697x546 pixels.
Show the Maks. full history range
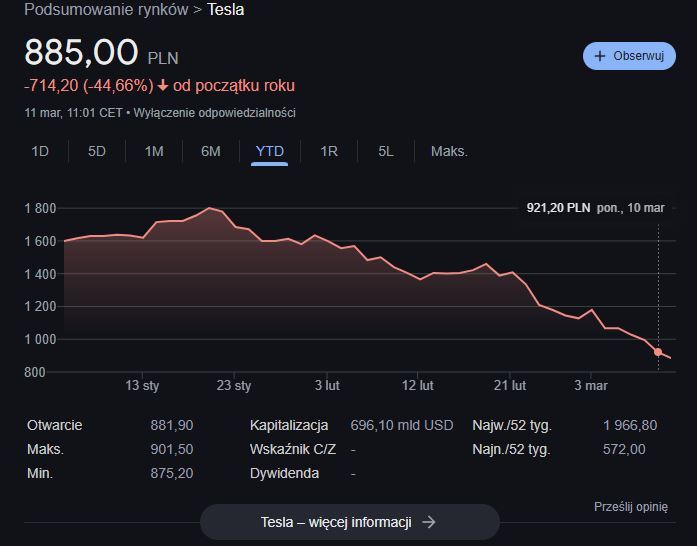pyautogui.click(x=449, y=151)
